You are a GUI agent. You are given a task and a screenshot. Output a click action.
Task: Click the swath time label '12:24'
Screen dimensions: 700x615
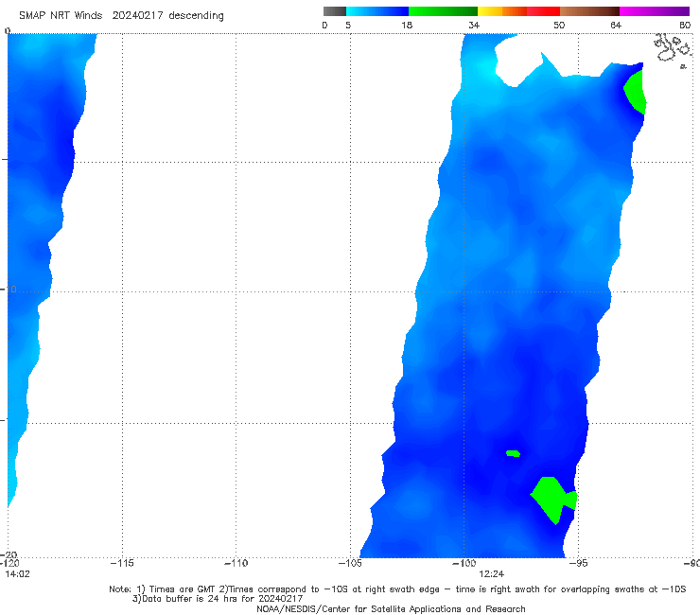click(x=491, y=574)
